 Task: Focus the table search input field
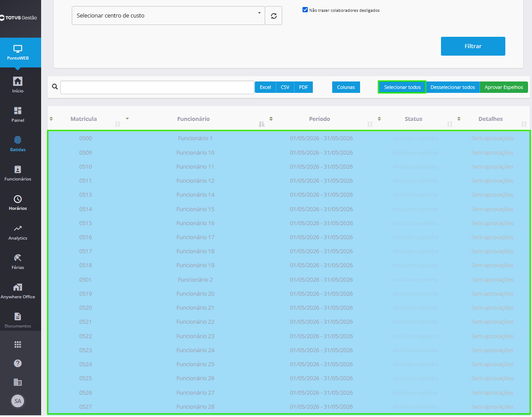click(x=157, y=87)
